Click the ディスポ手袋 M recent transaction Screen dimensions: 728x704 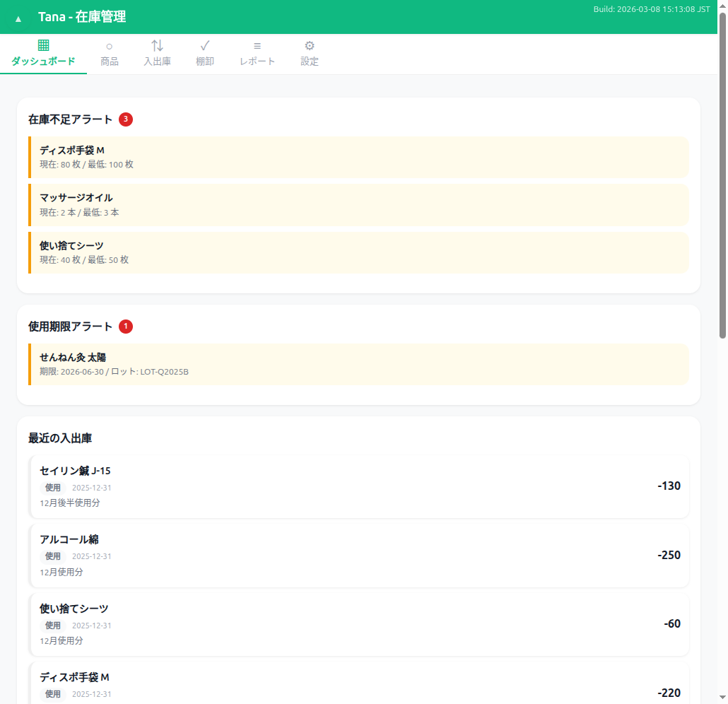tap(358, 684)
